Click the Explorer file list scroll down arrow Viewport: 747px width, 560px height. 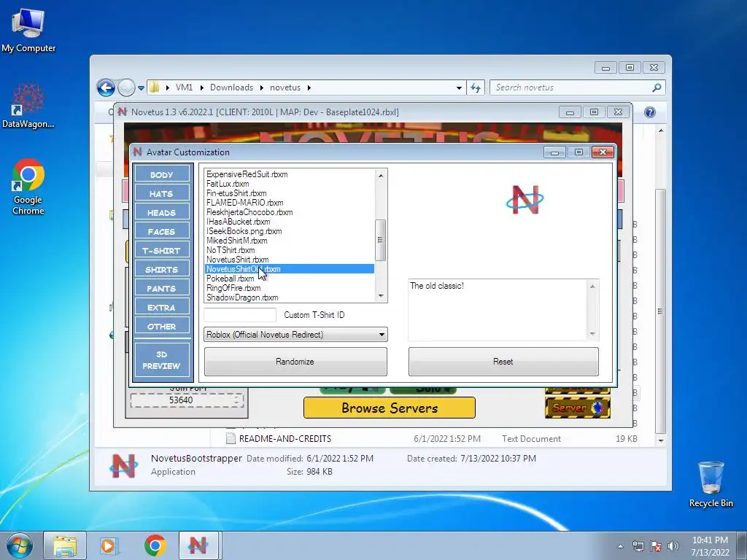[x=661, y=440]
